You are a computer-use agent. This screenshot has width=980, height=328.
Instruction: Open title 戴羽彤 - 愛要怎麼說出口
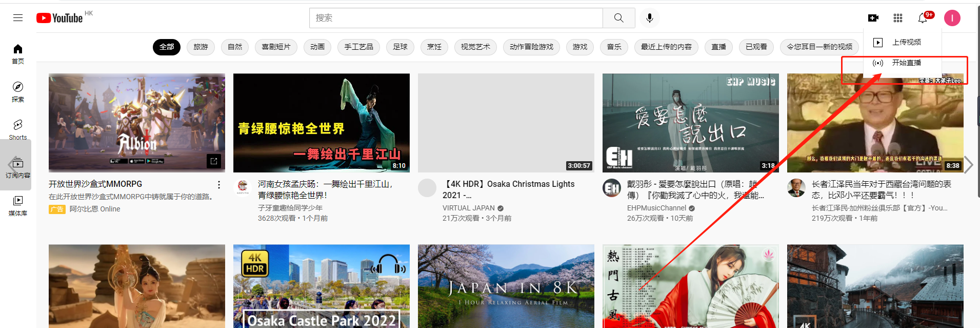695,189
